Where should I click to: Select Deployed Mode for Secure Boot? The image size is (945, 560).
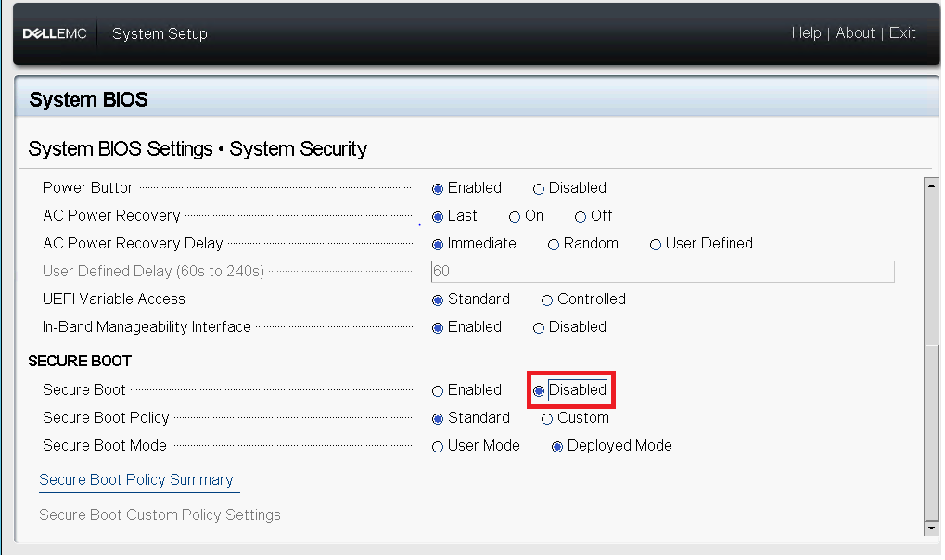557,446
